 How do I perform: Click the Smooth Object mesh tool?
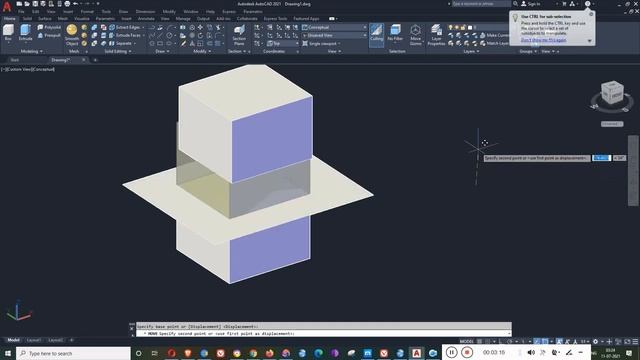pos(72,35)
